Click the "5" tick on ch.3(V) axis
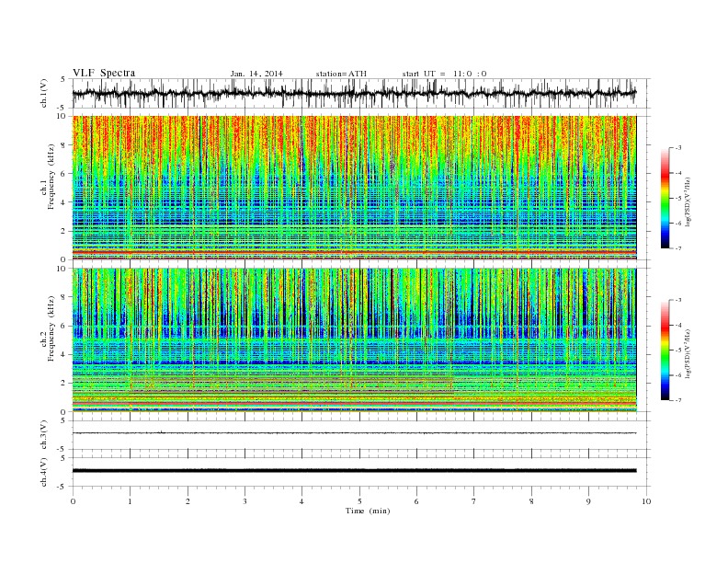This screenshot has height=563, width=728. [64, 420]
